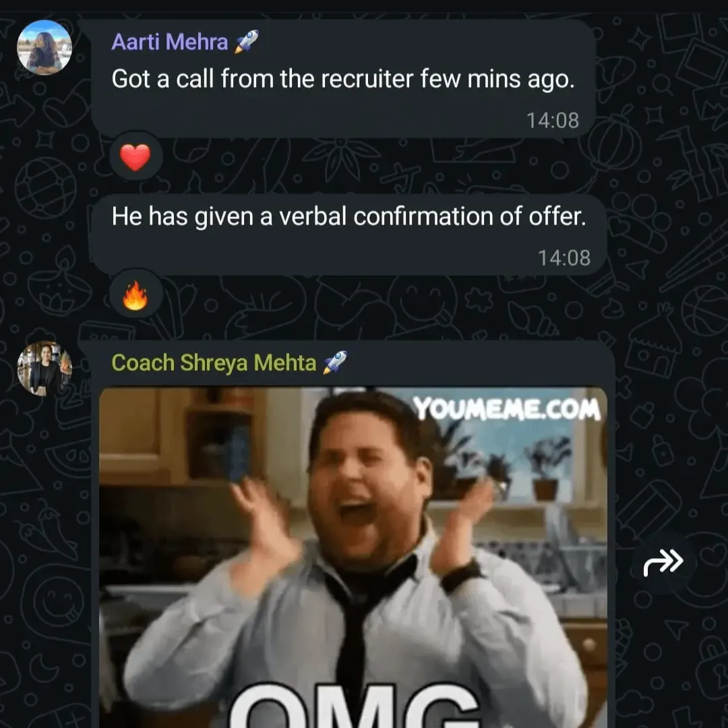Click the YOUMEME.COM watermark on the GIF
The image size is (728, 728).
[507, 408]
